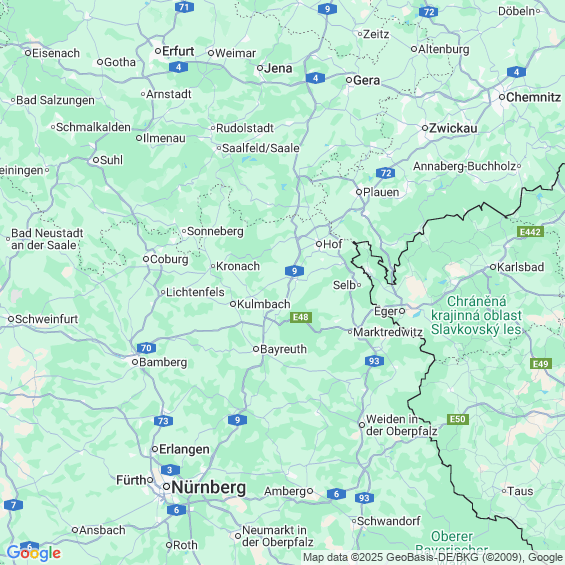Click the A71 highway shield near Erfurt
Screen dimensions: 565x565
184,7
